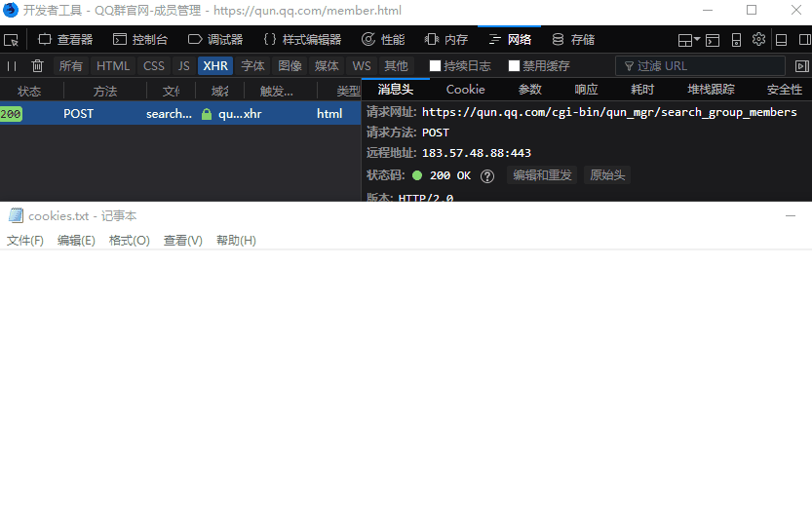Screen dimensions: 812x532
Task: Maximize the developer tools window
Action: (x=752, y=10)
